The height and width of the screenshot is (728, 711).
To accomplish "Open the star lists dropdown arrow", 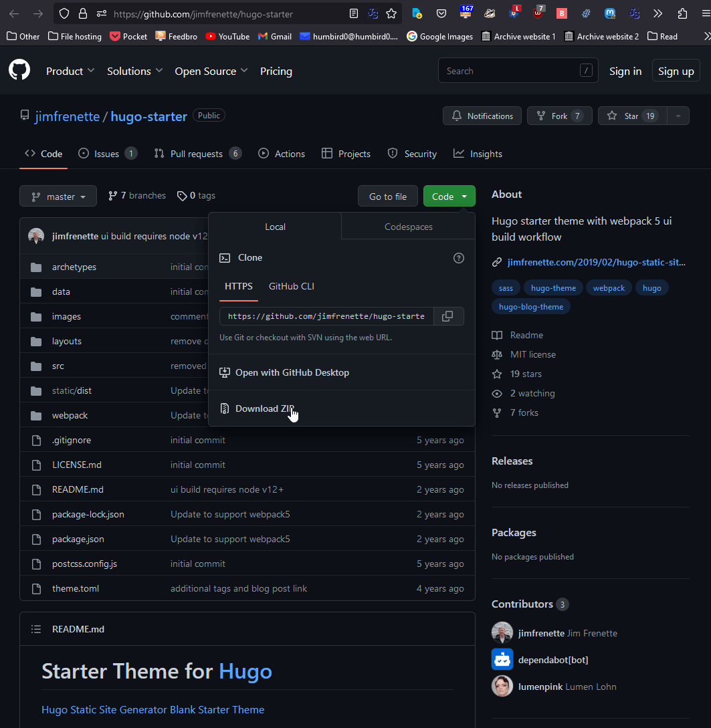I will click(x=678, y=116).
